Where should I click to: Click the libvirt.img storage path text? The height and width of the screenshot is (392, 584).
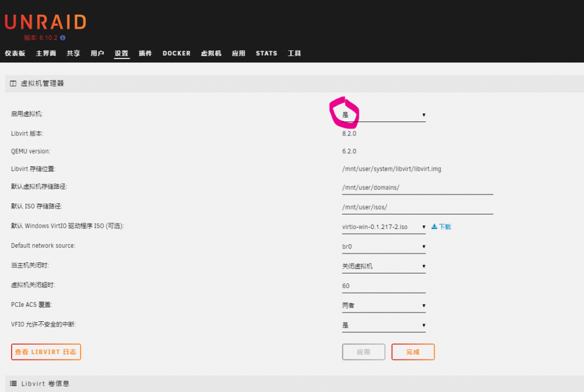391,169
